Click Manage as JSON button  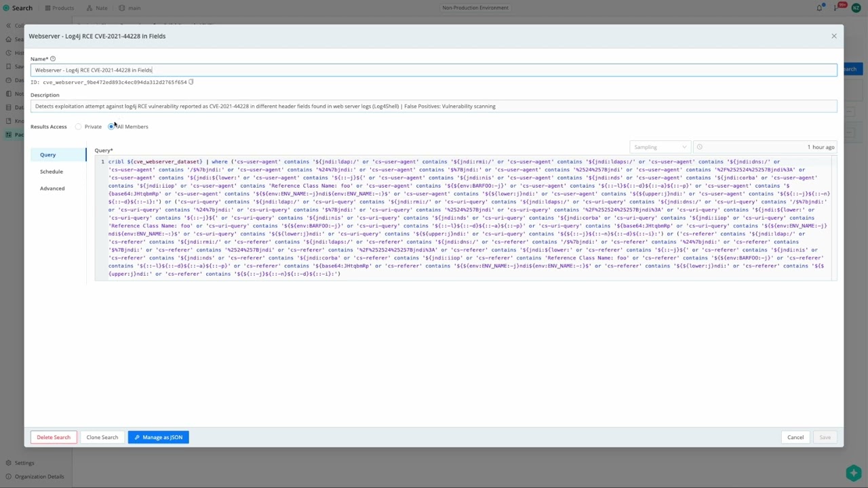pyautogui.click(x=158, y=437)
